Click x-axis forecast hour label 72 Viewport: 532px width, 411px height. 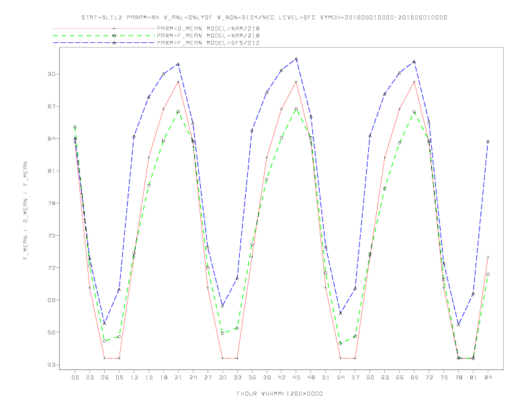(429, 377)
